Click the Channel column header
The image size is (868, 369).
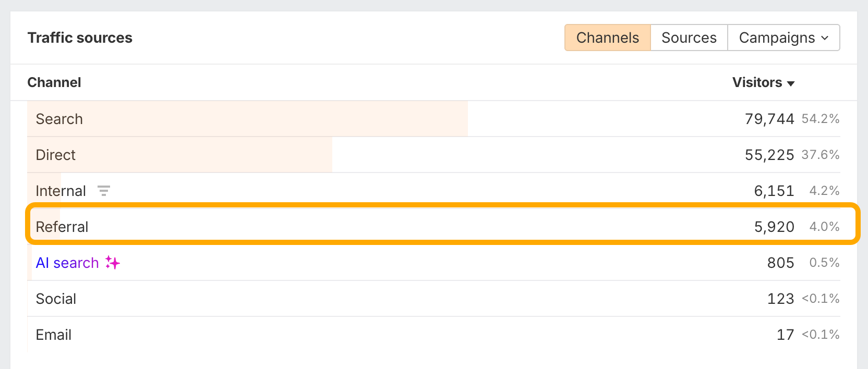54,82
